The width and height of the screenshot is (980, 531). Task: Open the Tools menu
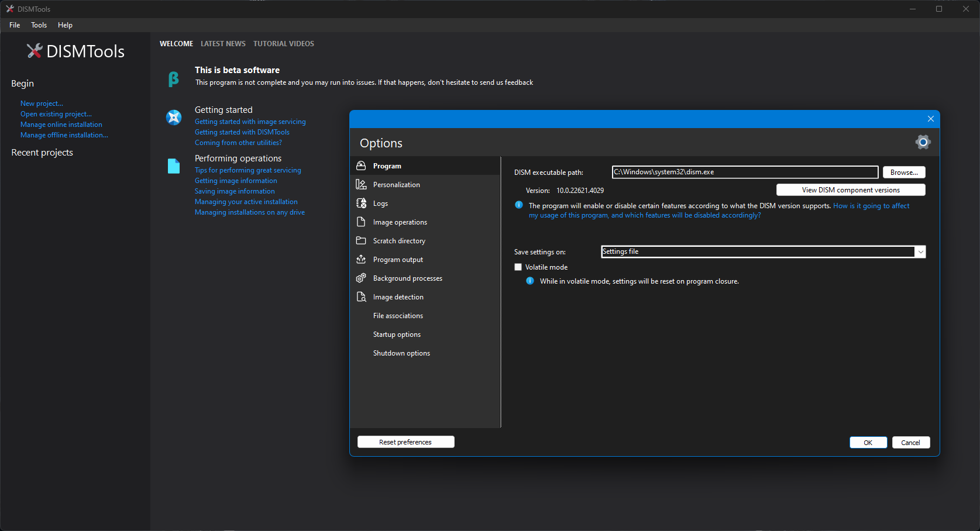pyautogui.click(x=39, y=25)
